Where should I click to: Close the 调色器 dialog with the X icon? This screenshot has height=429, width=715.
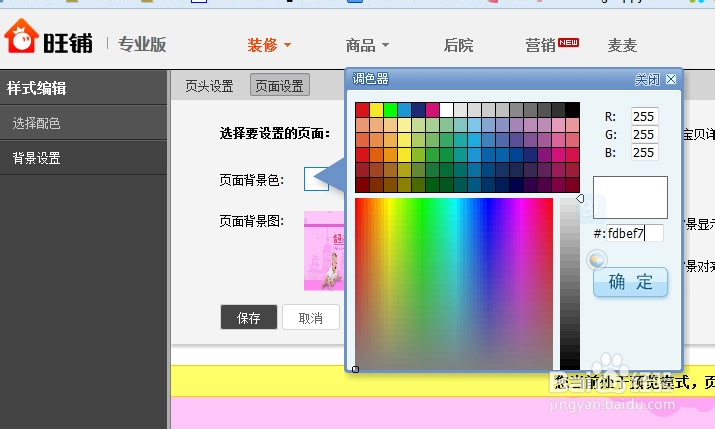671,79
